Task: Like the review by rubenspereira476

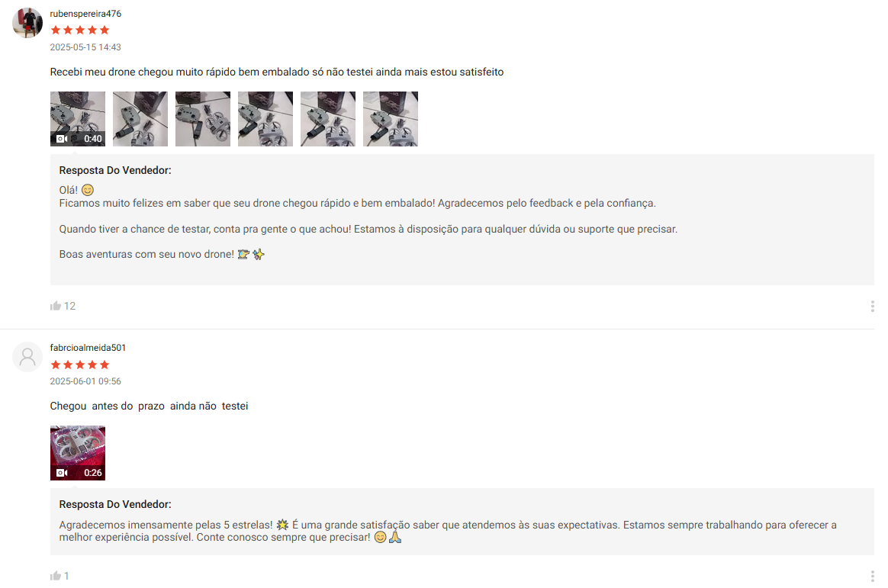Action: tap(56, 306)
